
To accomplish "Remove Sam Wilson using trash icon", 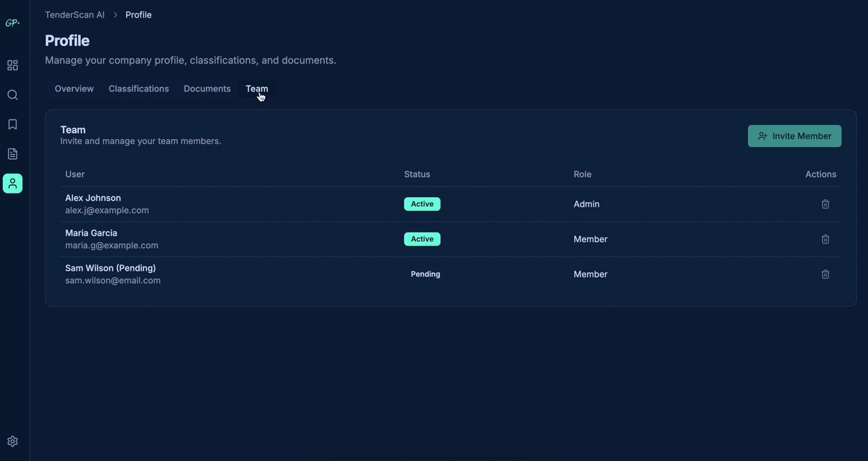I will 825,274.
